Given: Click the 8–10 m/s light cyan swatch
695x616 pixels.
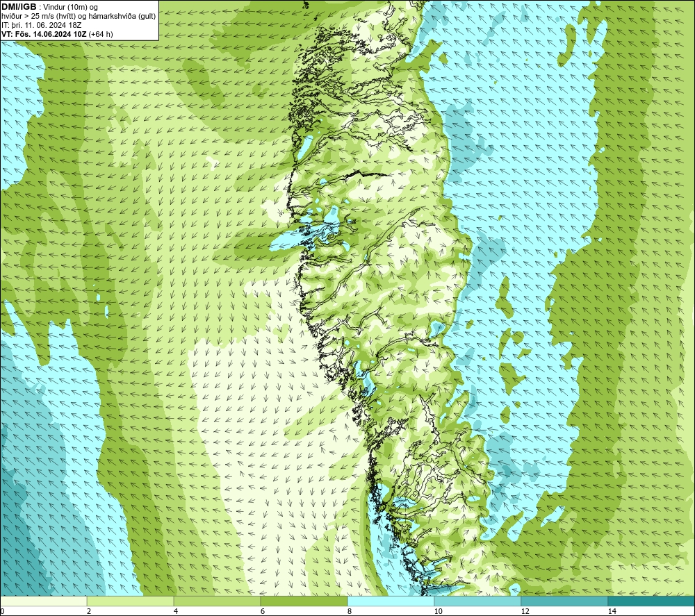Looking at the screenshot, I should coord(391,601).
